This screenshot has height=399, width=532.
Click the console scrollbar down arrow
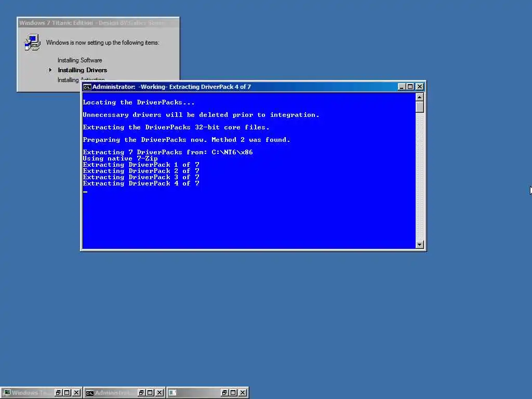point(420,245)
